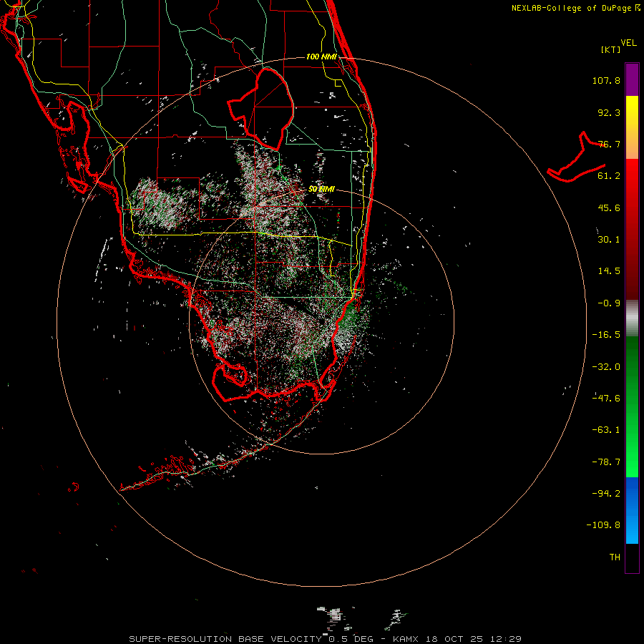
Task: Click the purple segment of the color bar
Action: (632, 79)
